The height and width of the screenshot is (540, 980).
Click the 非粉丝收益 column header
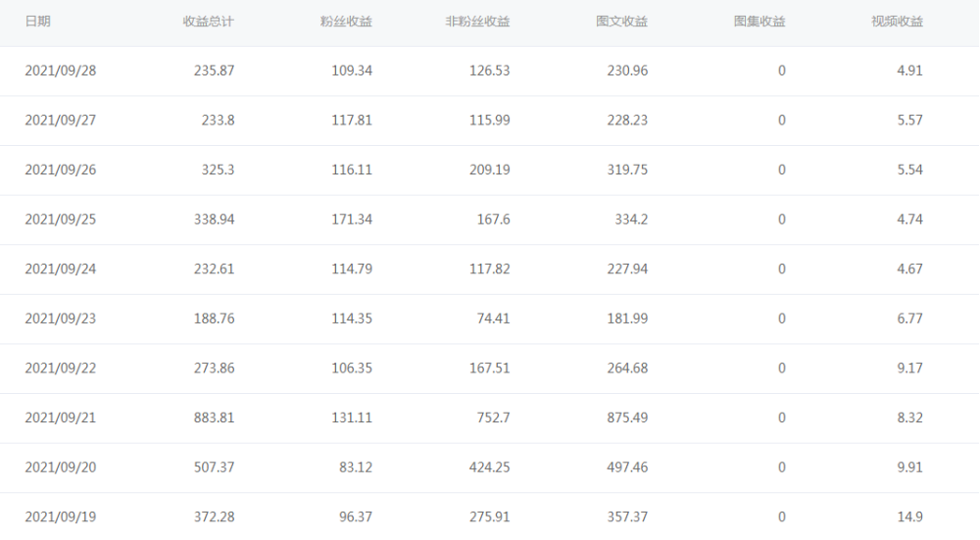[477, 22]
